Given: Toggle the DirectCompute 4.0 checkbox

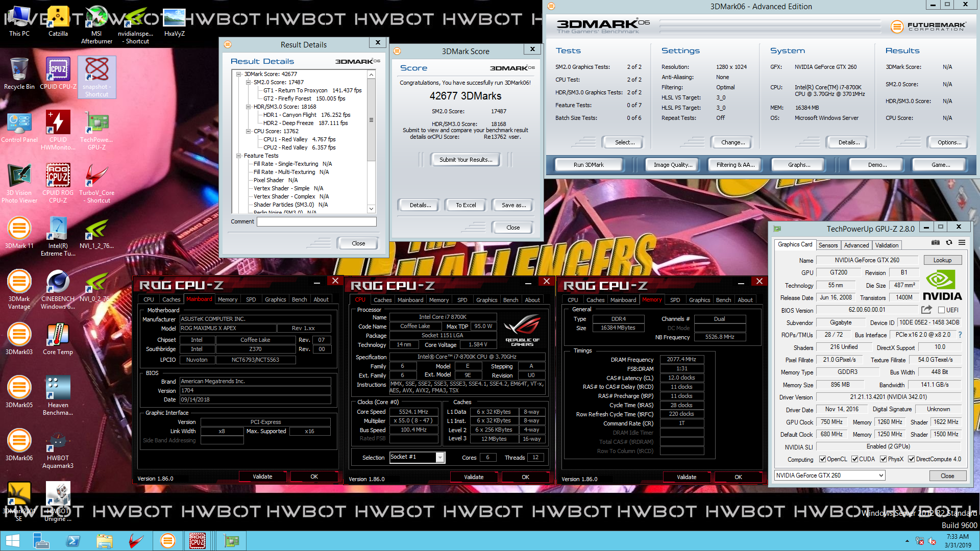Looking at the screenshot, I should pyautogui.click(x=911, y=459).
